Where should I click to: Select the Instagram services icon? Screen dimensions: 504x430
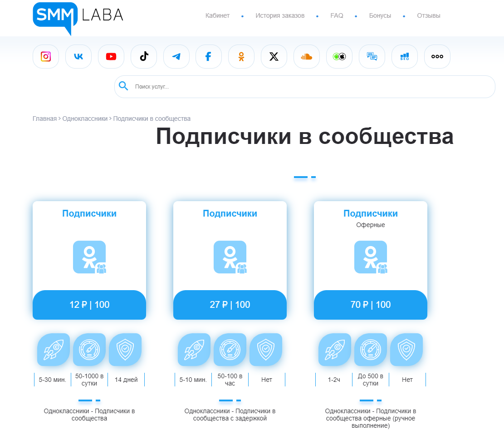pos(46,57)
